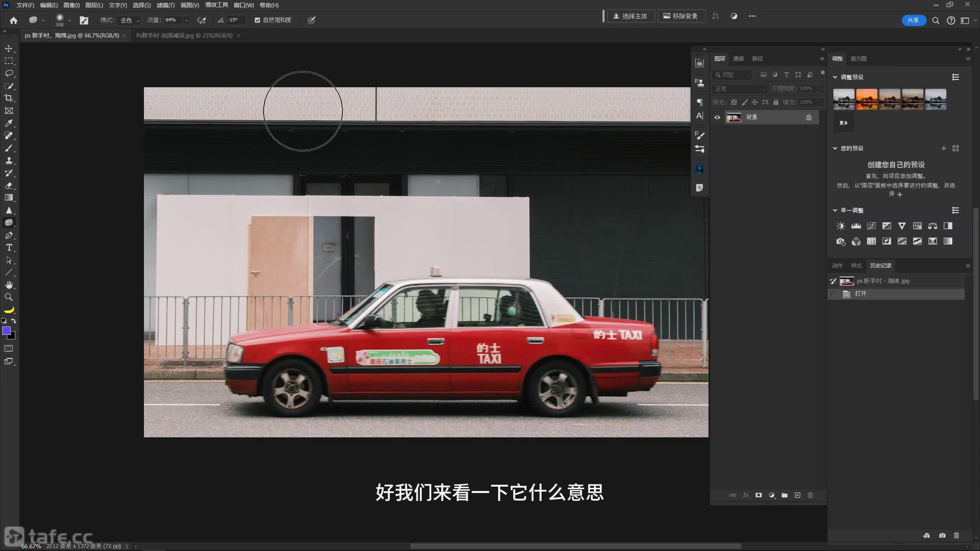Select the Eraser tool
980x551 pixels.
pyautogui.click(x=8, y=186)
